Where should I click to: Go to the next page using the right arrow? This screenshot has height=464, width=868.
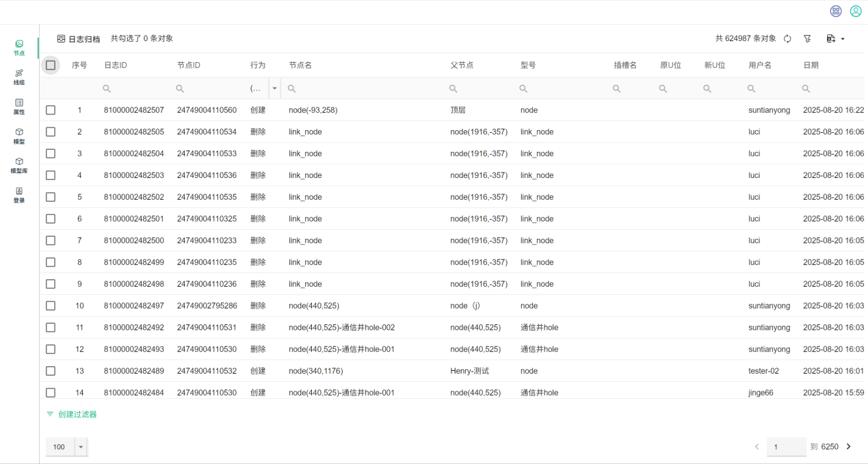click(849, 447)
